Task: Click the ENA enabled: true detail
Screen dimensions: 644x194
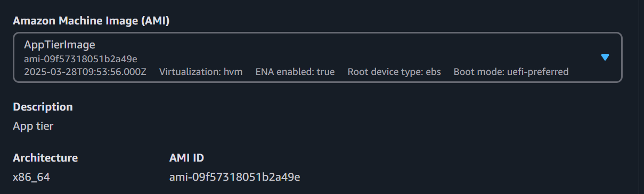Action: tap(295, 71)
